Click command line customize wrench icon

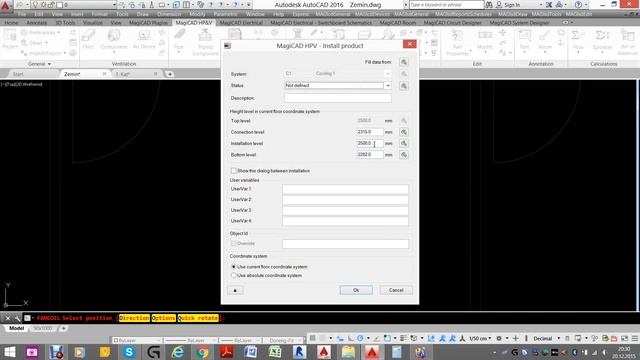pyautogui.click(x=17, y=318)
